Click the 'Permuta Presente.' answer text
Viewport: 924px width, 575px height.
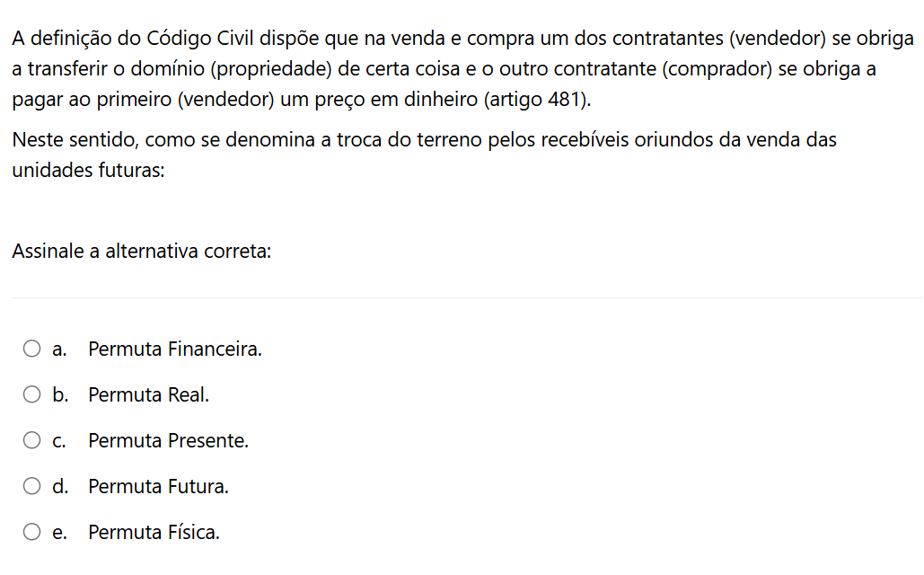coord(169,441)
